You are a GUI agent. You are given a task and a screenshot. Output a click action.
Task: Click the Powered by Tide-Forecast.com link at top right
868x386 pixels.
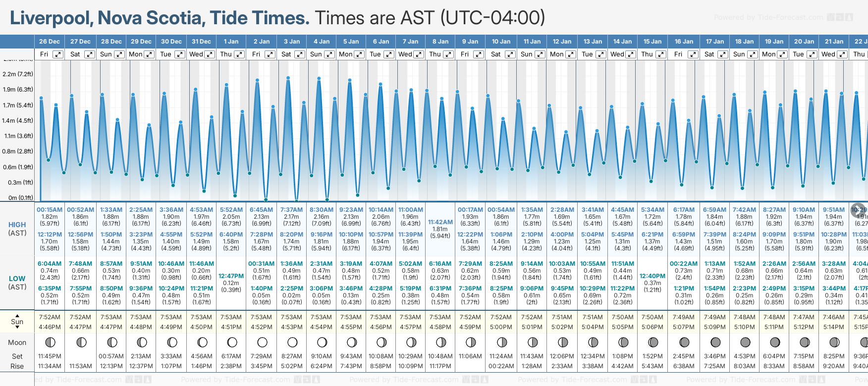(768, 17)
